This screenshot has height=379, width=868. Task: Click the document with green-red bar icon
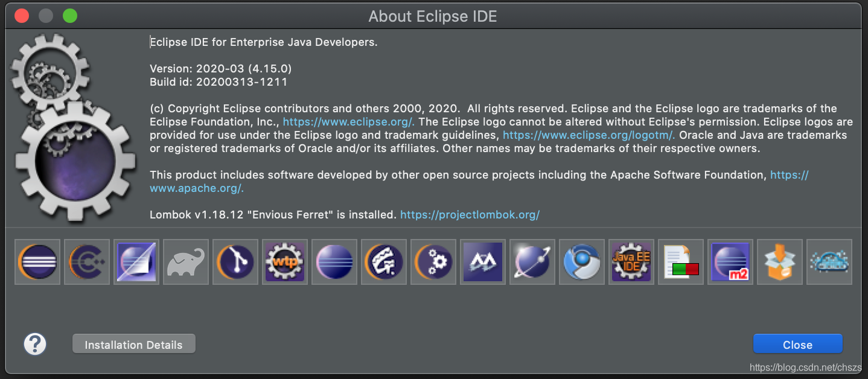pyautogui.click(x=681, y=262)
